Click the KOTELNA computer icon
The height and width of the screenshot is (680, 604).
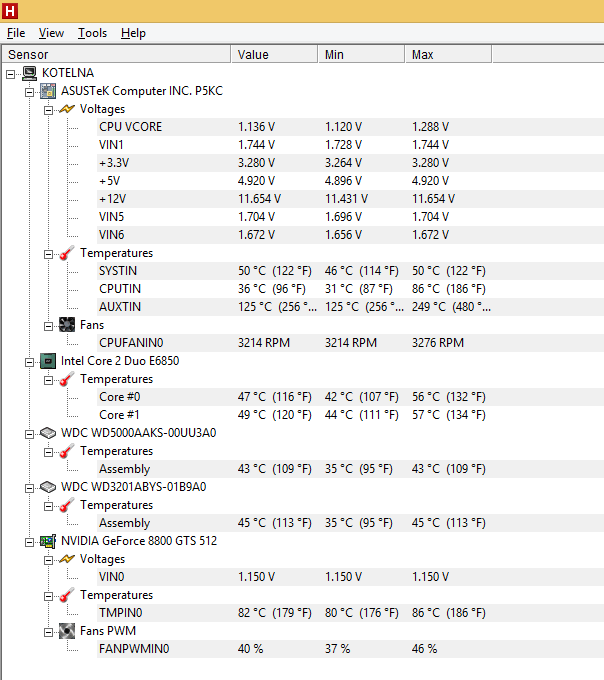click(29, 73)
